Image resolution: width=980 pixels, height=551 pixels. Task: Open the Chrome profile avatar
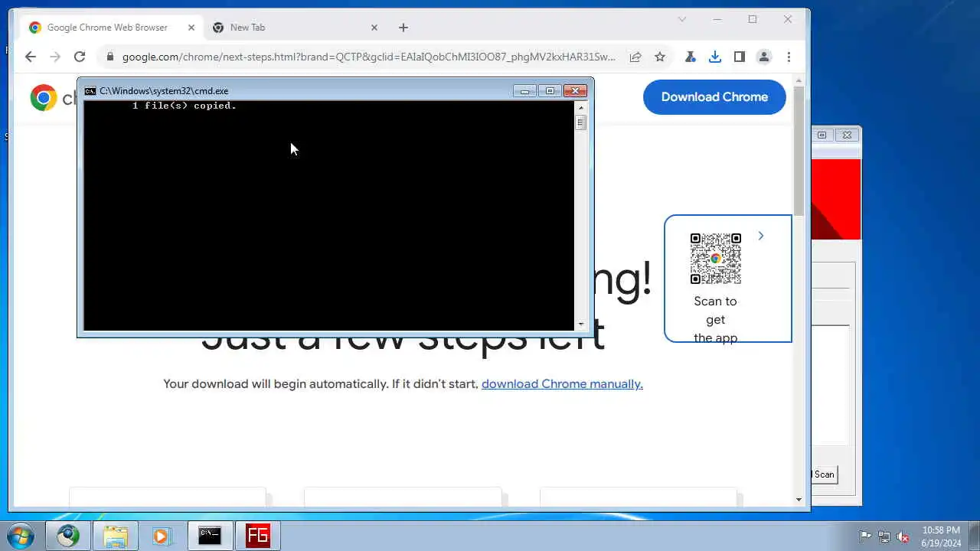click(x=763, y=57)
